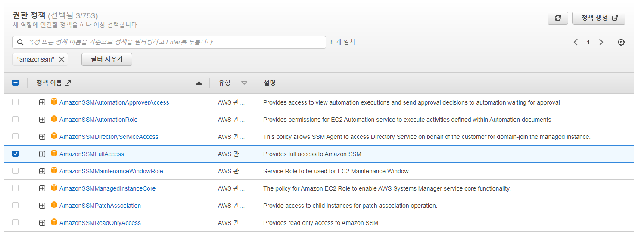This screenshot has width=644, height=243.
Task: Click the 정책 생성 button
Action: pos(599,18)
